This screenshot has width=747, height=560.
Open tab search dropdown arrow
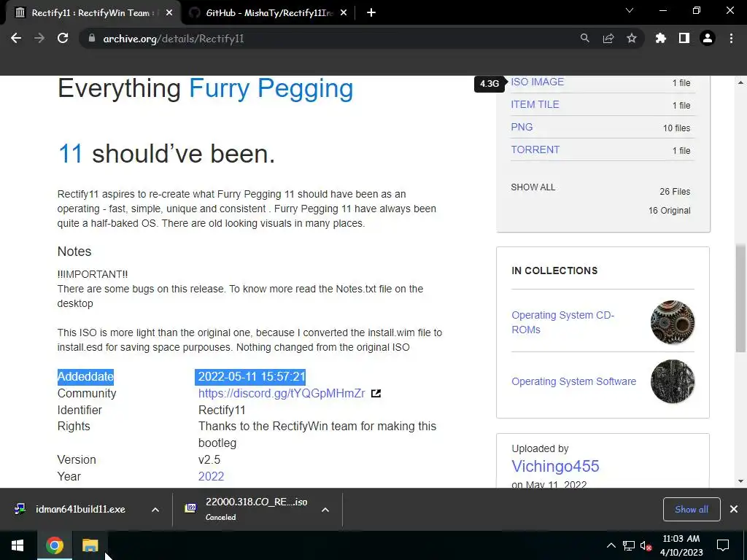click(630, 10)
